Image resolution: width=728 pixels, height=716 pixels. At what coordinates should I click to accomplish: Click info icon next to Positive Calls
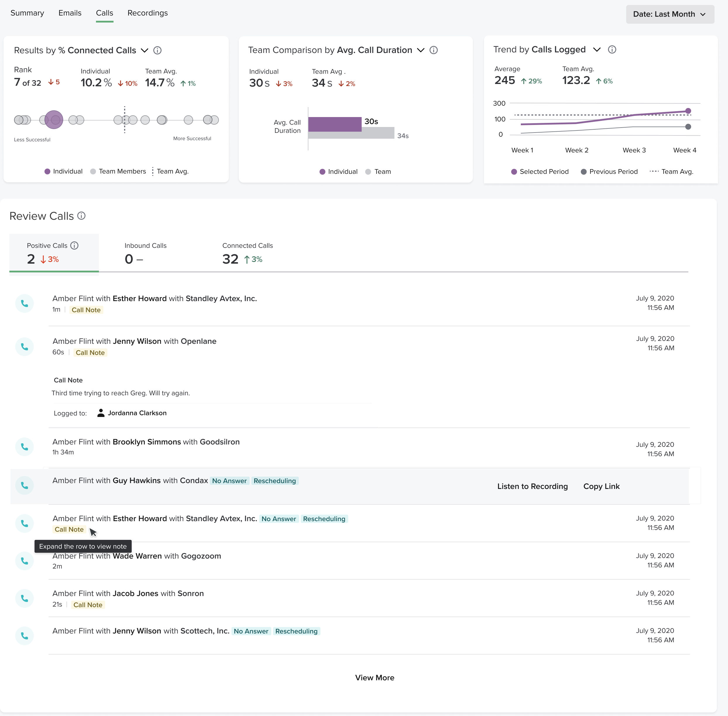[x=74, y=245]
